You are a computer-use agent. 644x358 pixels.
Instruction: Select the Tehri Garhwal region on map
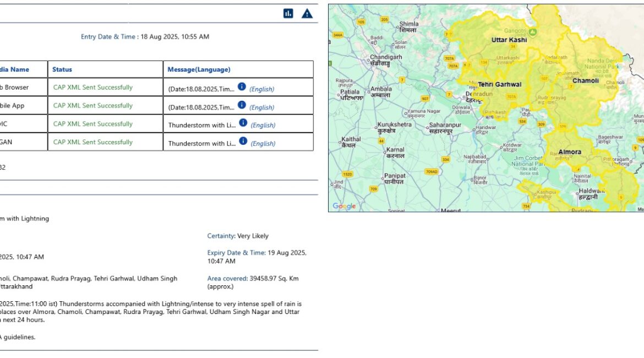pos(499,85)
